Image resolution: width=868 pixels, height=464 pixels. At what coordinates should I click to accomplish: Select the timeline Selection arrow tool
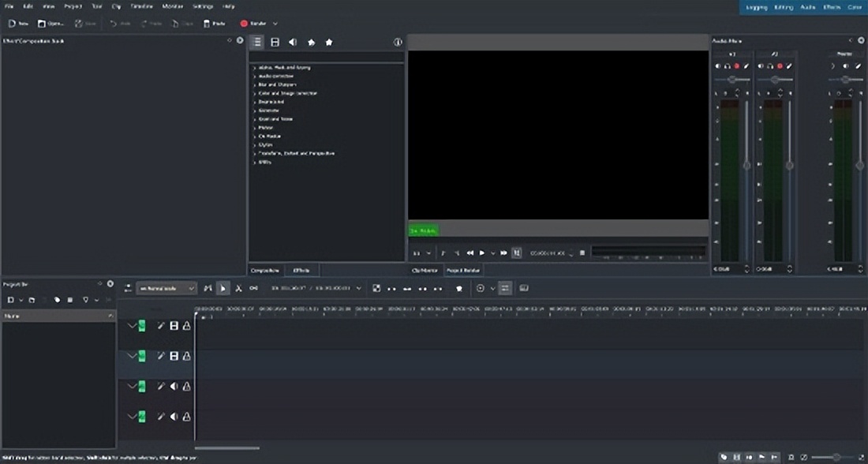coord(223,289)
